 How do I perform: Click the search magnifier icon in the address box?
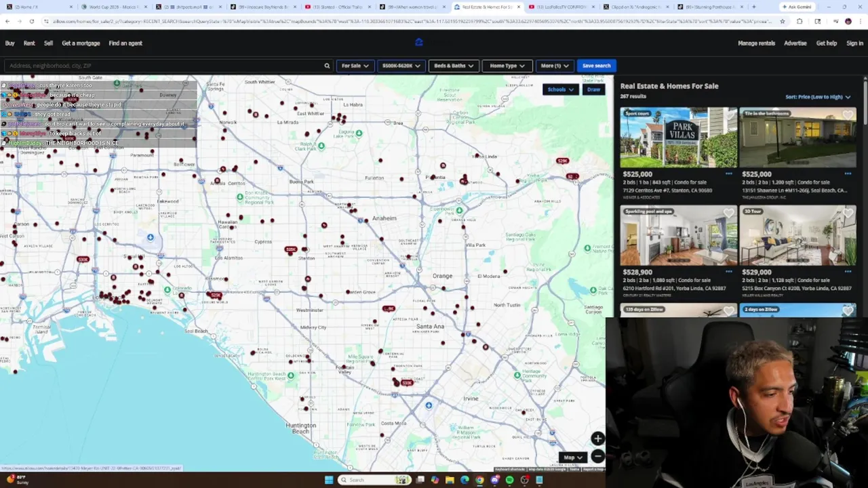click(x=327, y=66)
